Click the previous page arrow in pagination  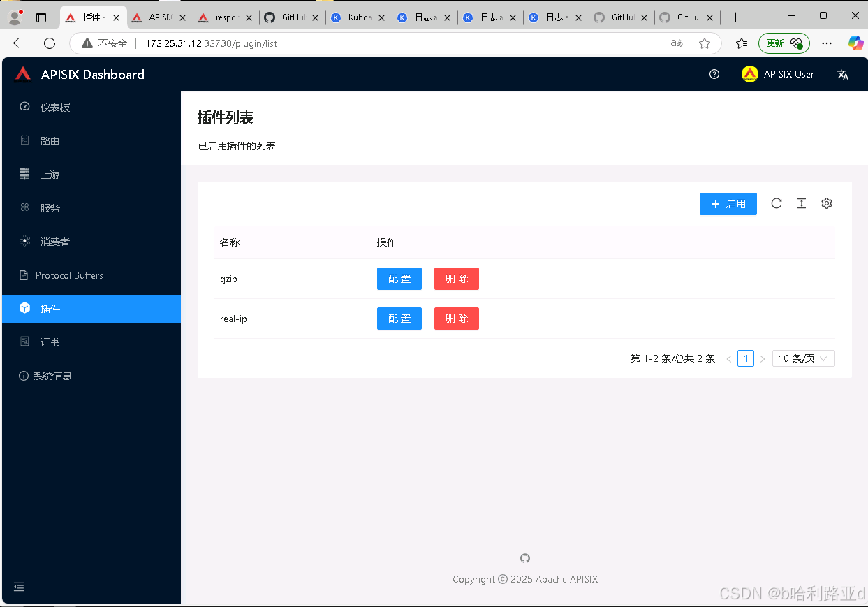(729, 358)
